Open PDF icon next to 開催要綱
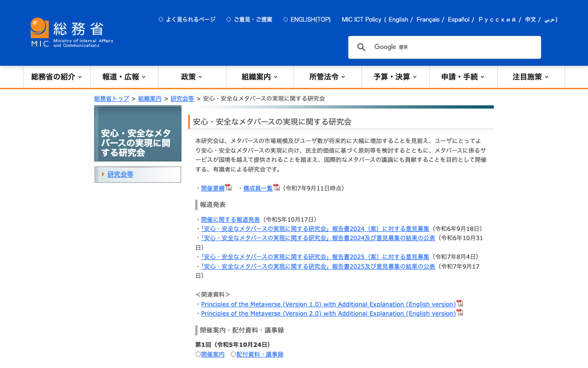588x368 pixels. 228,187
